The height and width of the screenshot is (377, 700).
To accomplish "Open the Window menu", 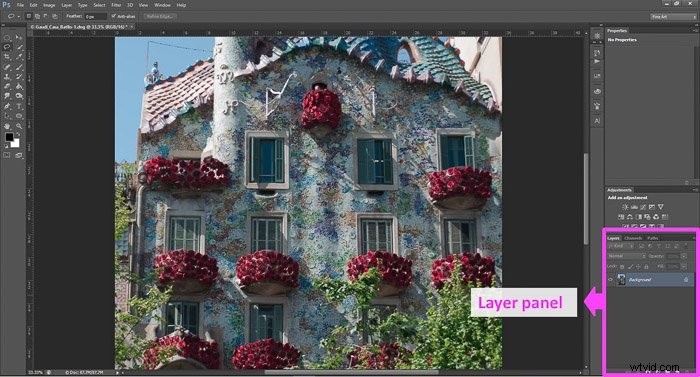I will click(x=162, y=5).
